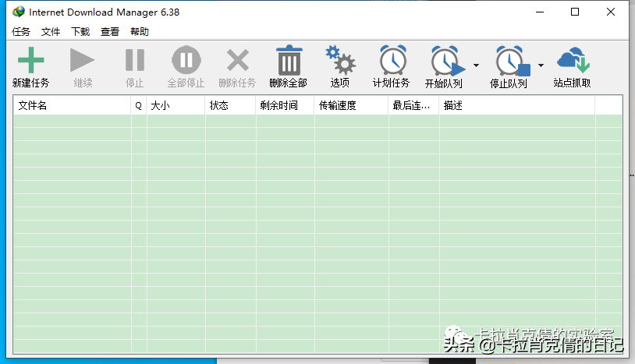
Task: Sort by 剩余时间 column header
Action: (285, 105)
